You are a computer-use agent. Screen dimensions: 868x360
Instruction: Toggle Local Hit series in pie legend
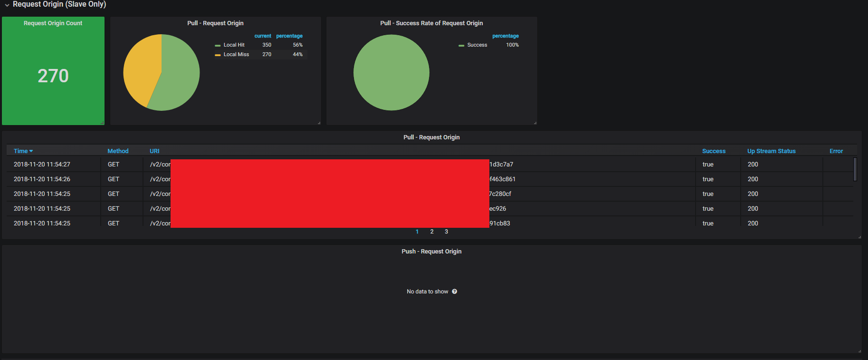coord(234,45)
